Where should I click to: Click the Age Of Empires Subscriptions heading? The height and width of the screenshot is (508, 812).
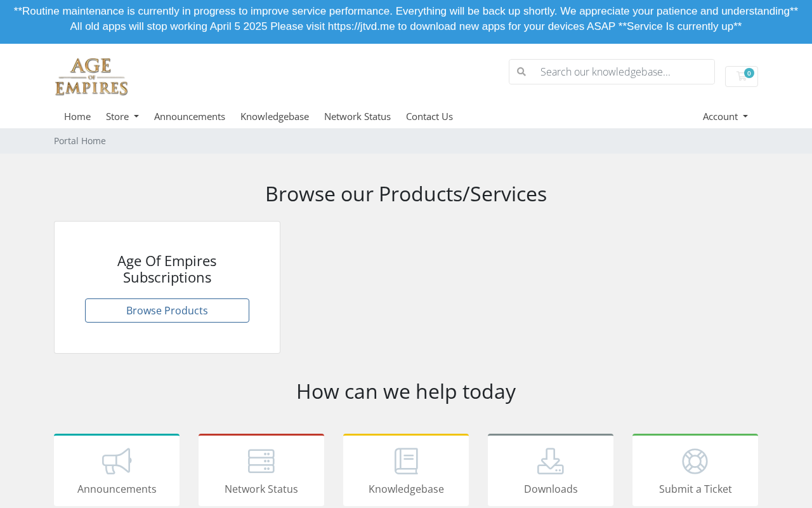(x=167, y=269)
